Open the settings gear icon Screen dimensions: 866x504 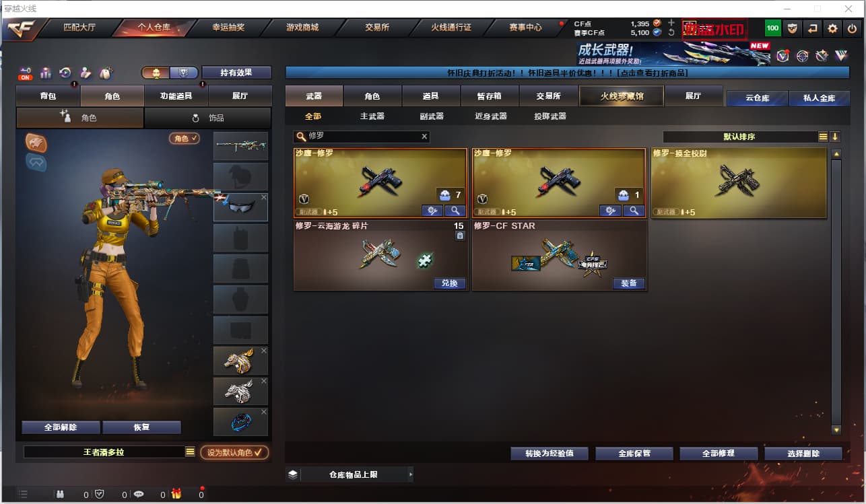[x=833, y=28]
